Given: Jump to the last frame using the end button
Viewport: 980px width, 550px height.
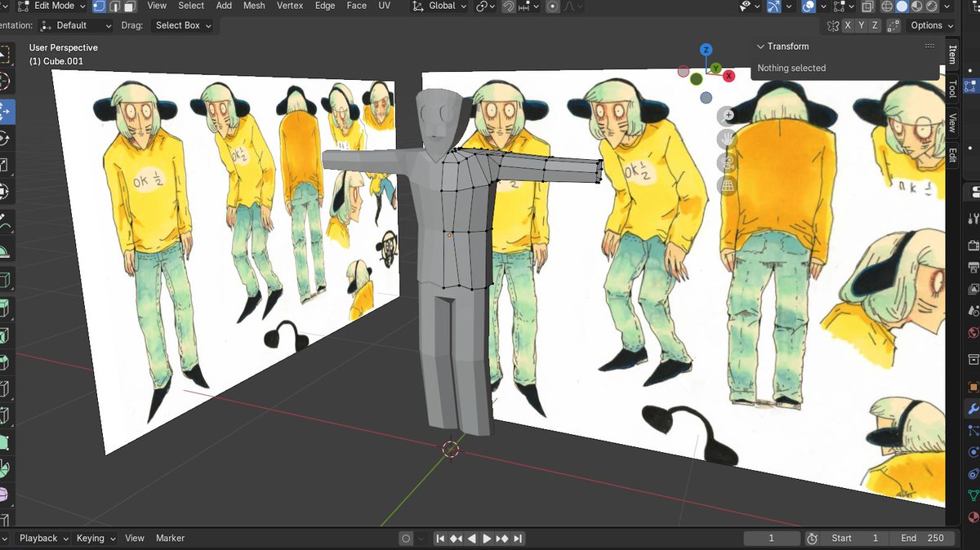Looking at the screenshot, I should coord(519,538).
